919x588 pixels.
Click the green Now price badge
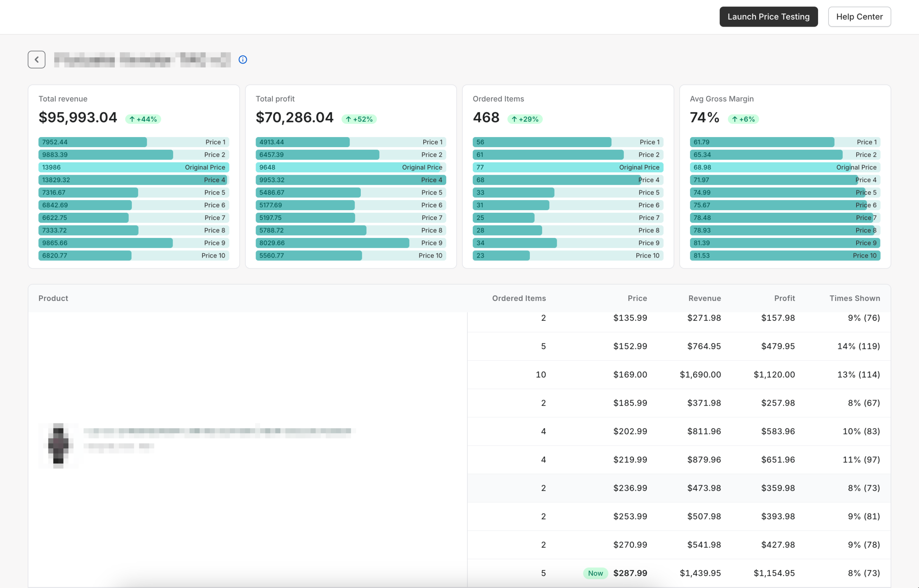(x=595, y=573)
